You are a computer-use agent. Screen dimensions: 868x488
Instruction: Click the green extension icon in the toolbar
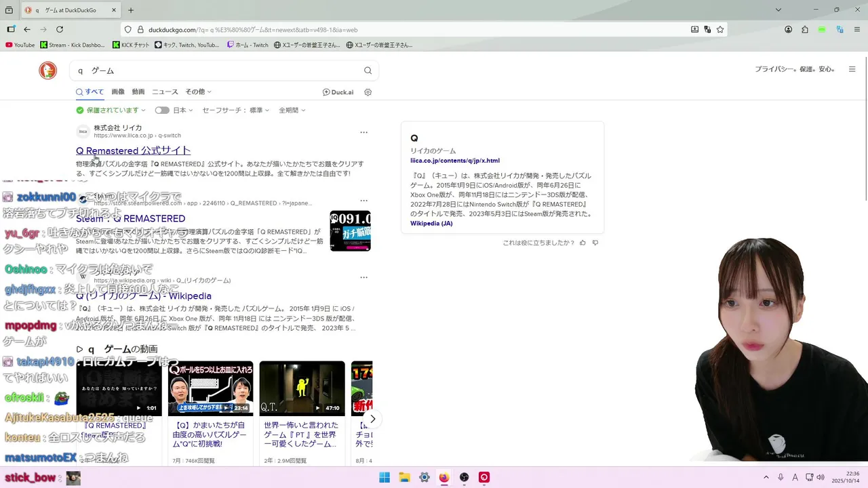point(822,30)
